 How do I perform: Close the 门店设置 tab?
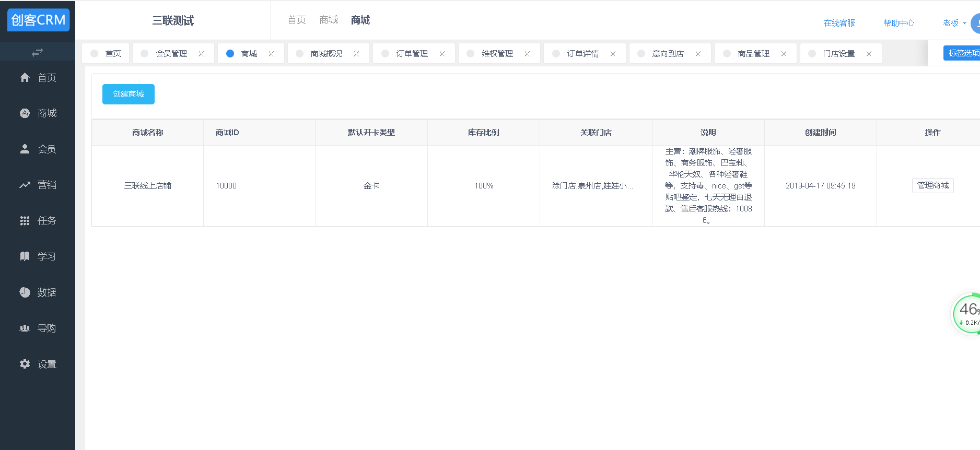click(869, 54)
